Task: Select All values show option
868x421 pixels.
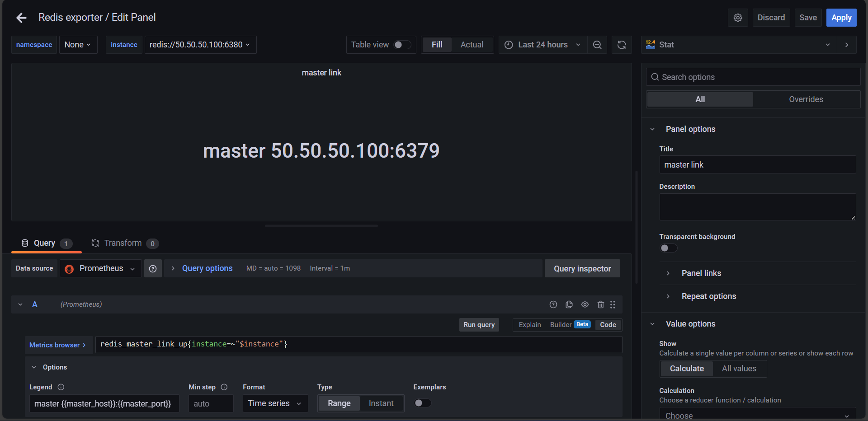Action: click(739, 369)
